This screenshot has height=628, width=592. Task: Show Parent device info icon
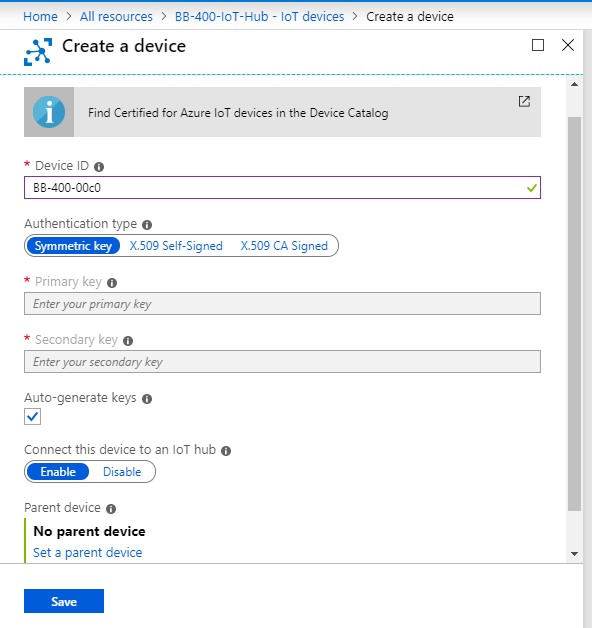click(x=111, y=509)
